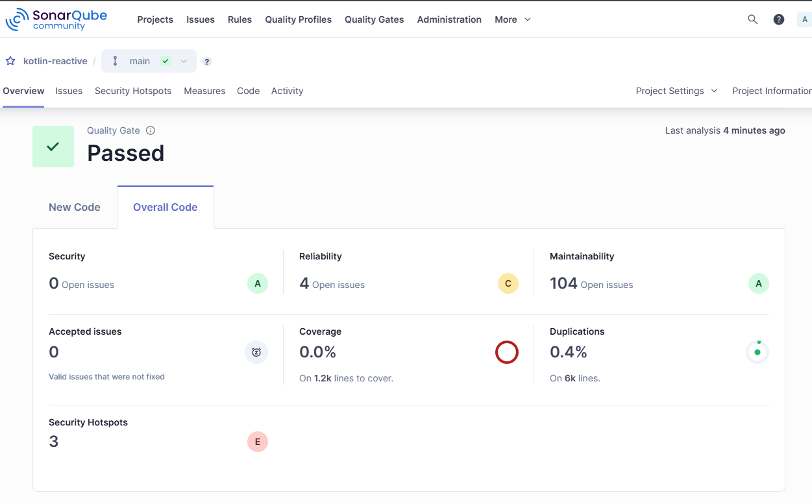Open the More menu dropdown

pos(512,19)
